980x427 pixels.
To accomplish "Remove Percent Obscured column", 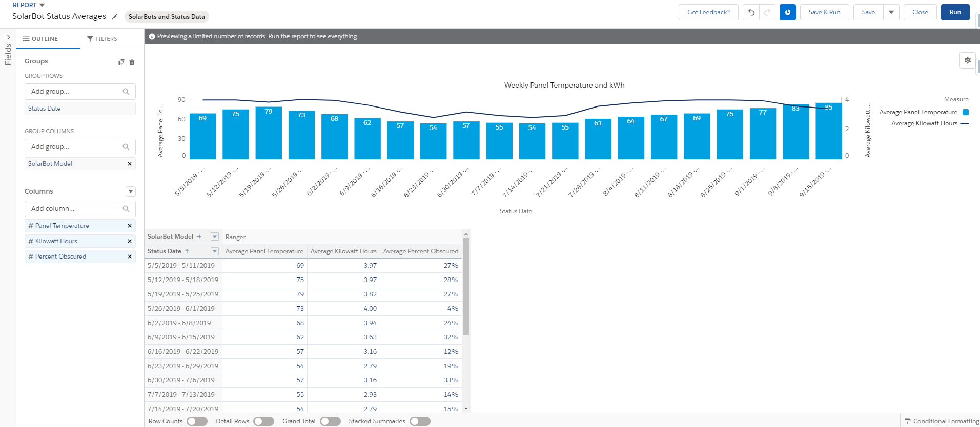I will point(130,257).
